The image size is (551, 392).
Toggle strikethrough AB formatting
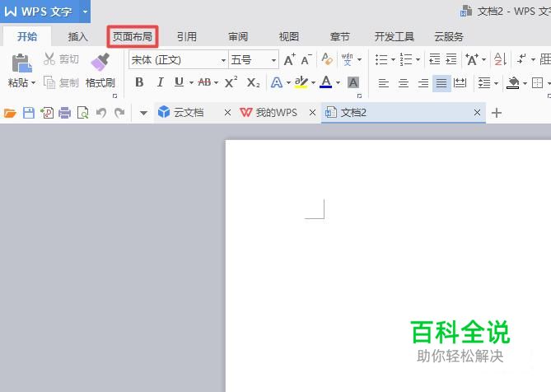click(204, 82)
